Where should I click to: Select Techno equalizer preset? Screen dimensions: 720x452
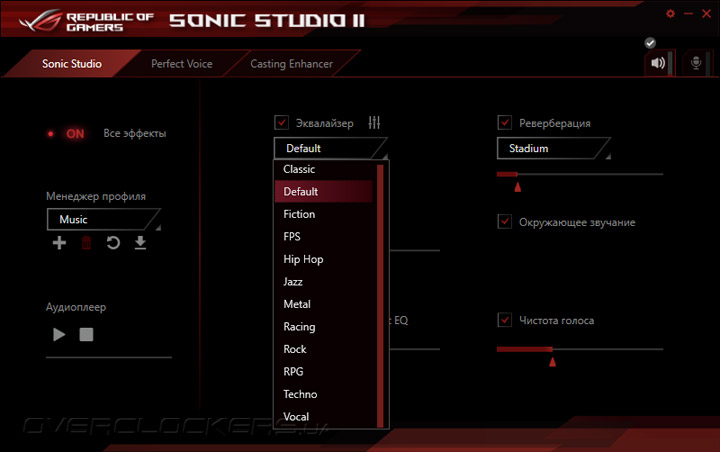tap(324, 394)
